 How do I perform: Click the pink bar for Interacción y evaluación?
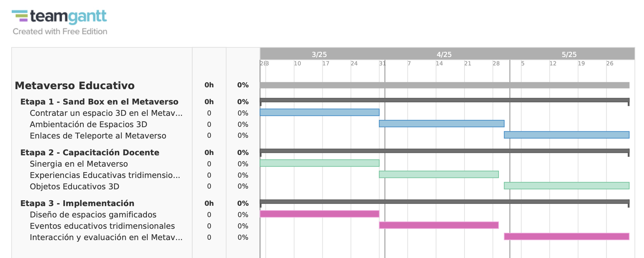point(567,236)
